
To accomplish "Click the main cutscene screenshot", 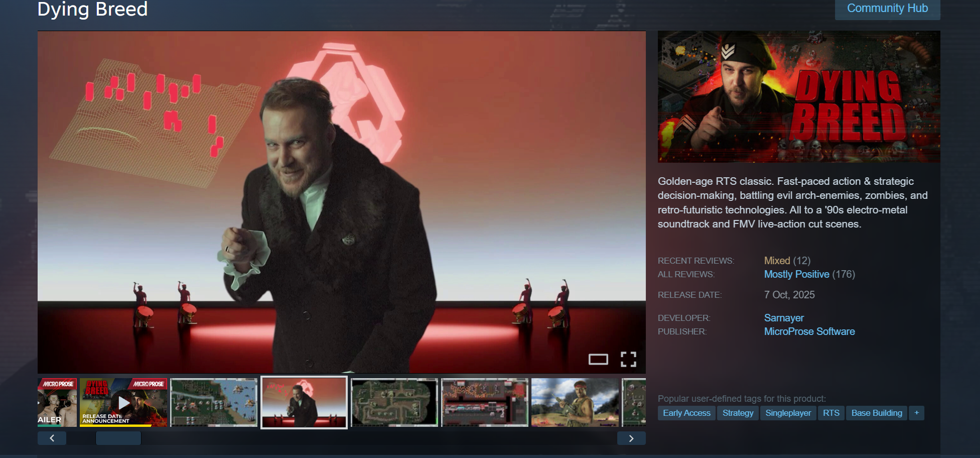I will 342,202.
